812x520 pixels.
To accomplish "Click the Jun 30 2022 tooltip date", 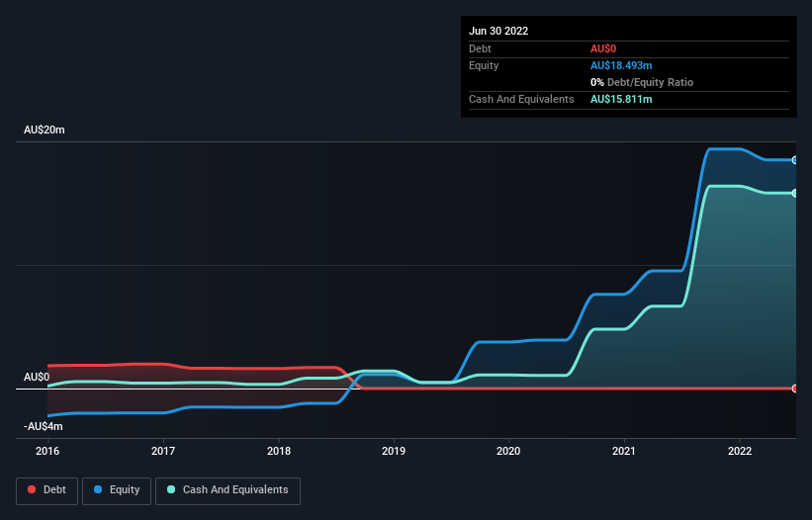I will (x=498, y=31).
